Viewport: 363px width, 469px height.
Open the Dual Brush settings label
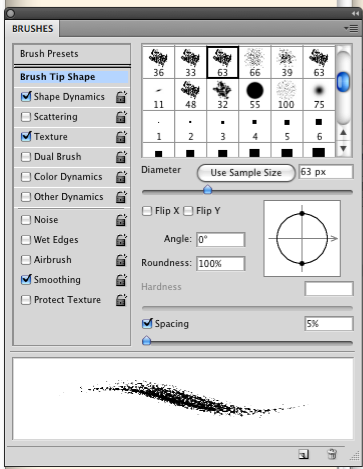pos(58,157)
